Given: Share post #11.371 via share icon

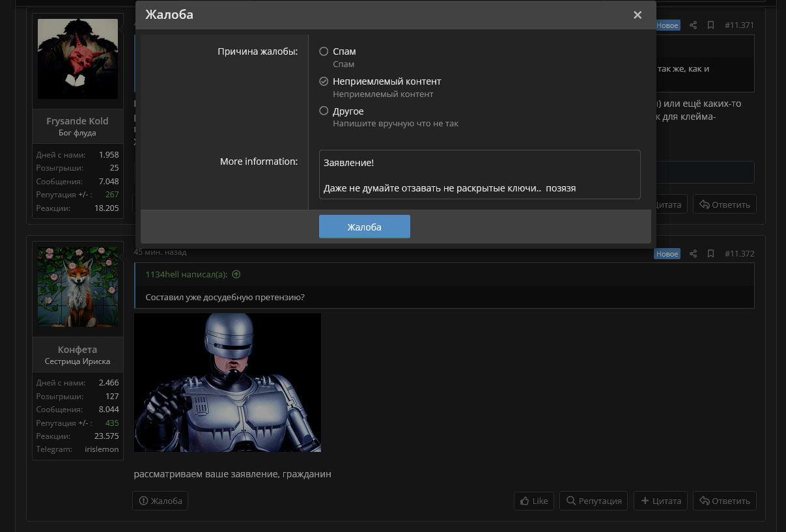Looking at the screenshot, I should [694, 25].
